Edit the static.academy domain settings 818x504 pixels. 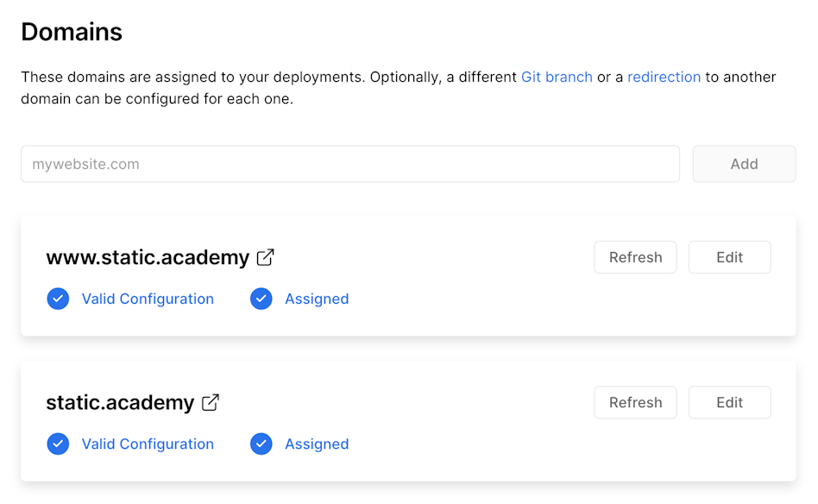tap(729, 401)
